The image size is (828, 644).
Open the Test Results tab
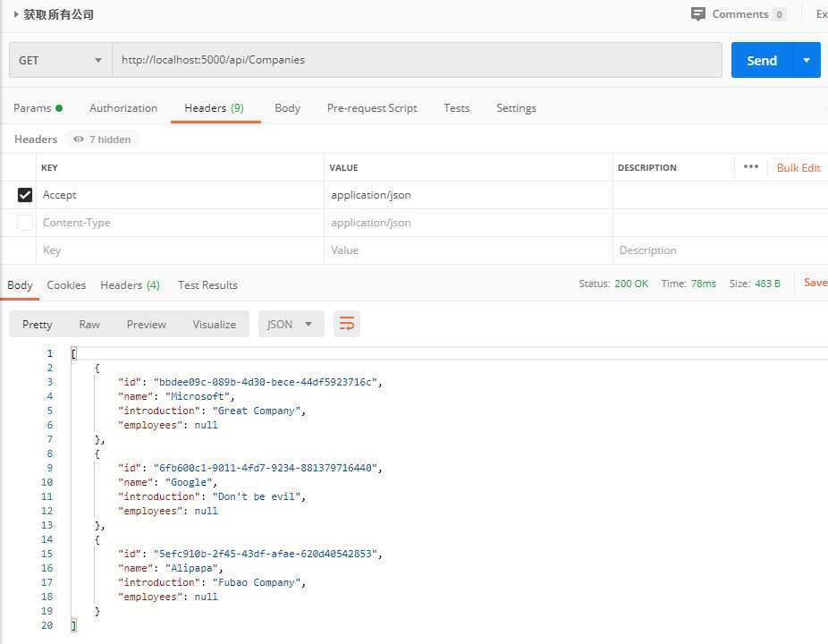click(x=207, y=285)
